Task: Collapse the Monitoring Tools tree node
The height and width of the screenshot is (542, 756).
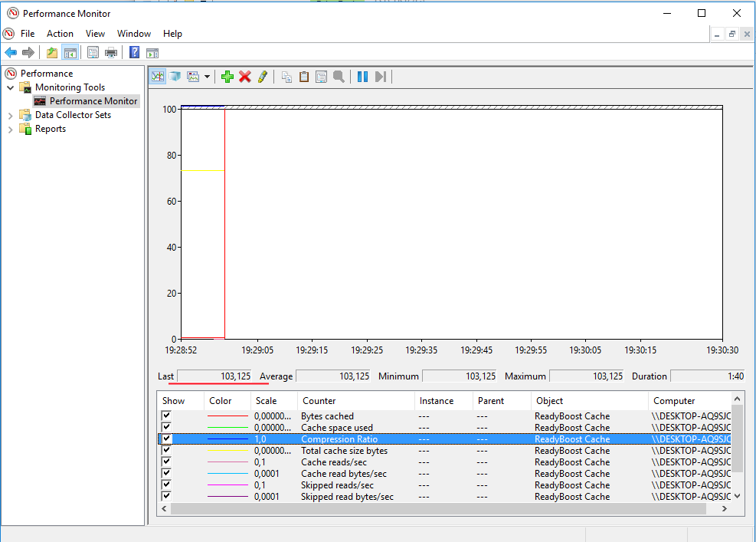Action: [x=10, y=88]
